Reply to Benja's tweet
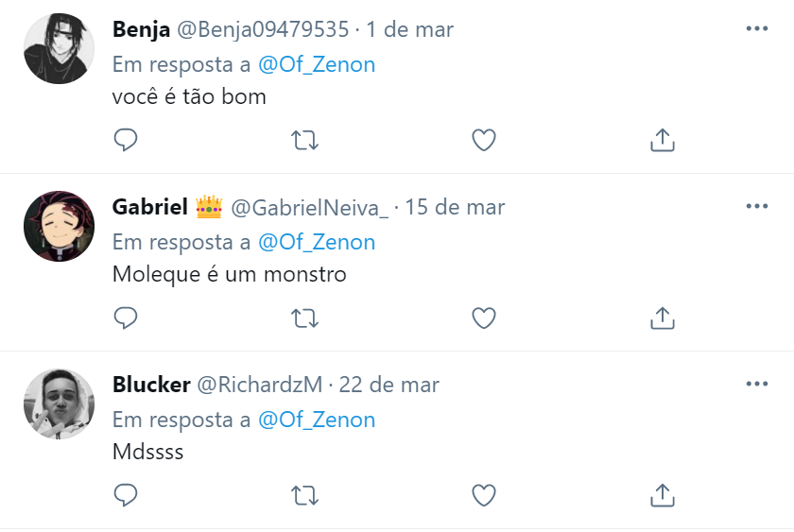The height and width of the screenshot is (532, 794). 126,141
